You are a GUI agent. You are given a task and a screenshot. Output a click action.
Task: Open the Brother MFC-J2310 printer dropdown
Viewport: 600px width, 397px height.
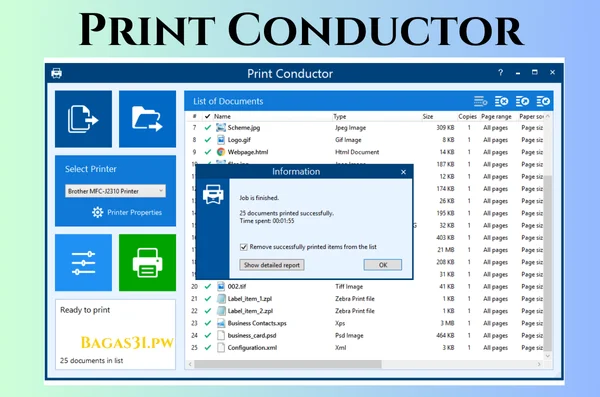click(115, 191)
